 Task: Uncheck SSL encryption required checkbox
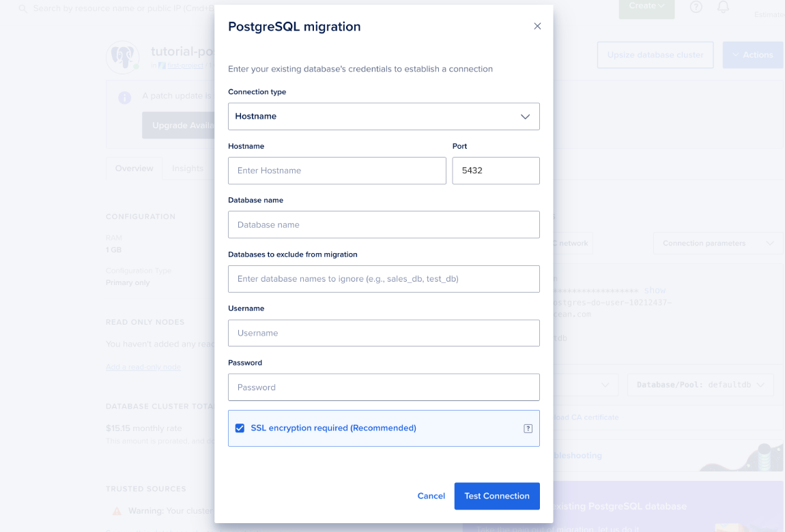click(240, 428)
